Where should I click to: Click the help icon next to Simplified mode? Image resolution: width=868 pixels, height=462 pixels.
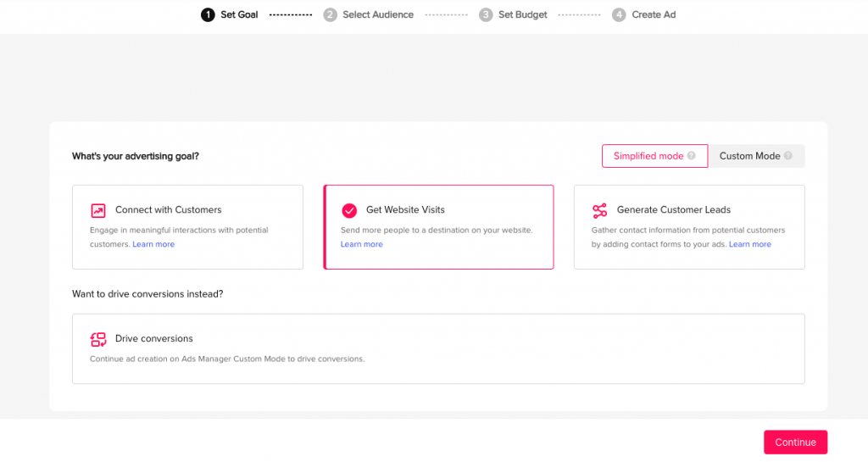692,156
